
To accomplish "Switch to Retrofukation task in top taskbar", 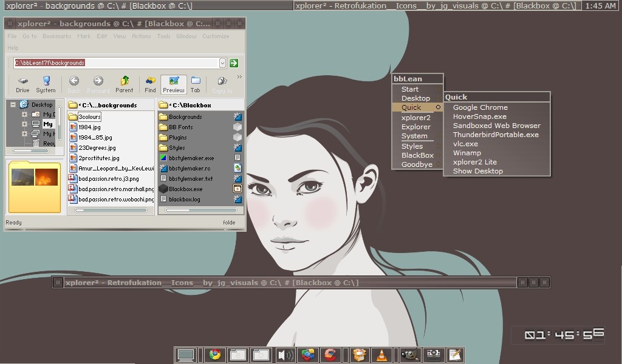I will pos(437,5).
